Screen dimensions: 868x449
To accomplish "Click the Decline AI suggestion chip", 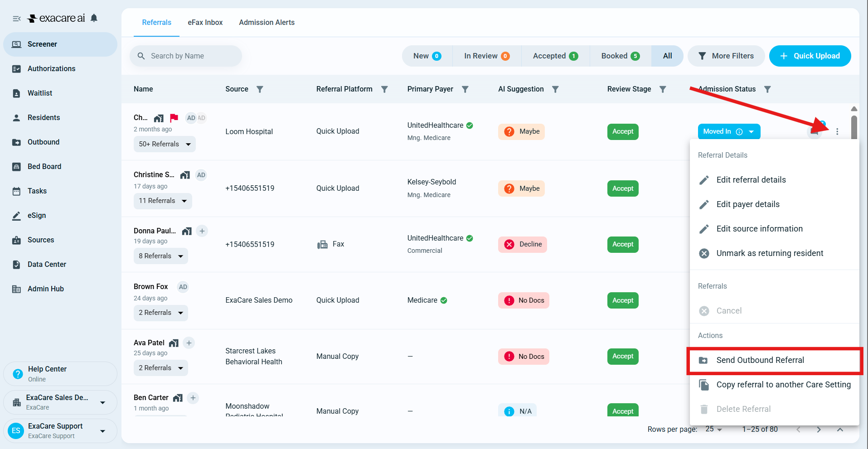I will tap(523, 244).
